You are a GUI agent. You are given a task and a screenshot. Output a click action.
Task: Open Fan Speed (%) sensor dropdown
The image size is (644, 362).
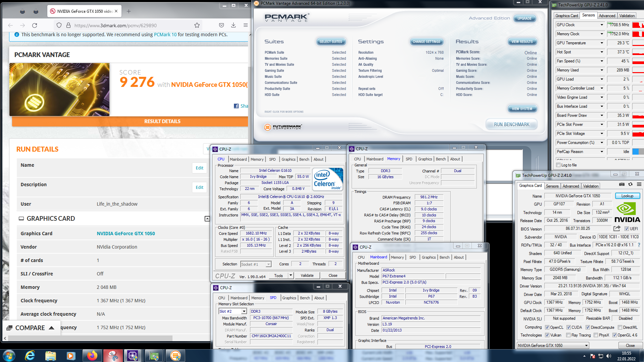(x=602, y=61)
